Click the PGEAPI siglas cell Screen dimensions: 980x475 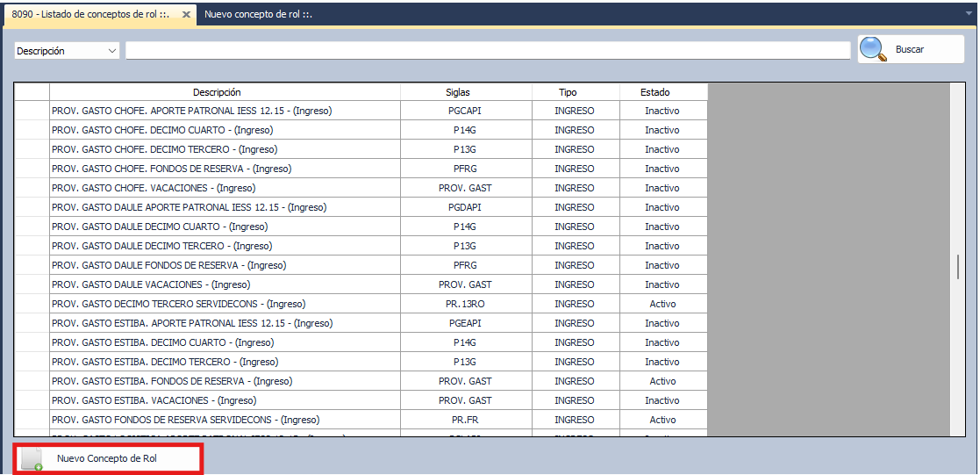pyautogui.click(x=465, y=323)
